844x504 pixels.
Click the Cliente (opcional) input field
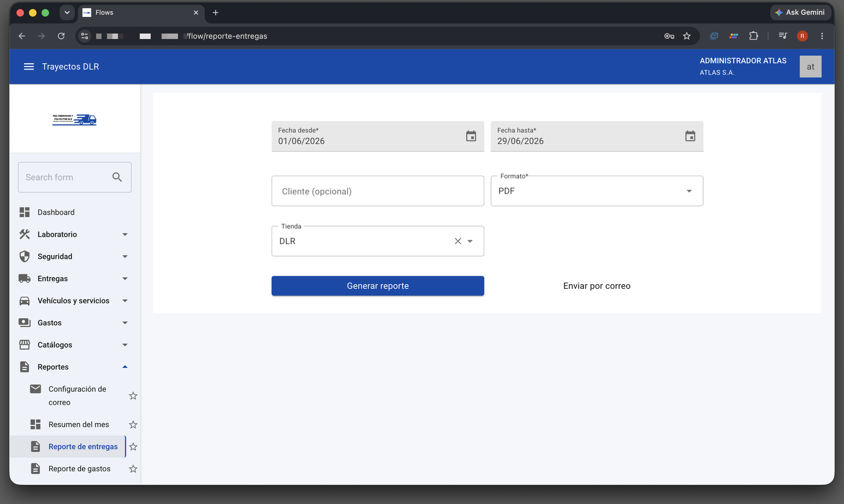(x=378, y=191)
